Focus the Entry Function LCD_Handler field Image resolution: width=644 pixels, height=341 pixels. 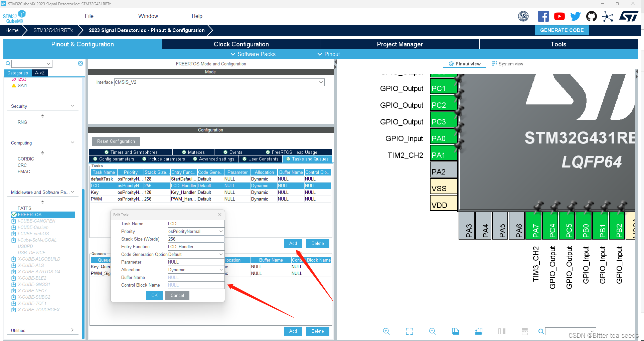(196, 247)
